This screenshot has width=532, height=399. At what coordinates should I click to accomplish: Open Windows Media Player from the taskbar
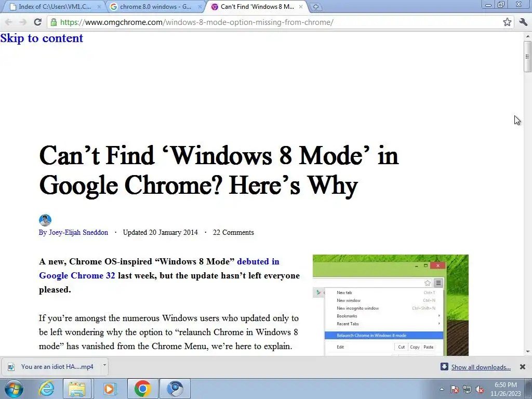click(x=109, y=389)
